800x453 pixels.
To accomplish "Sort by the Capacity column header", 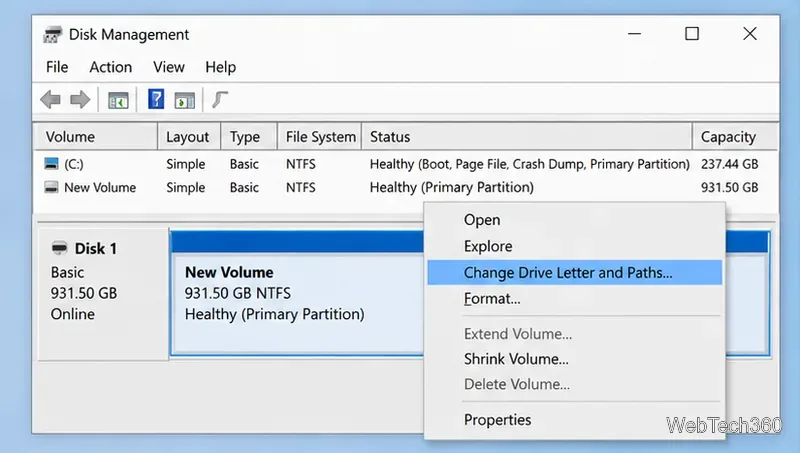I will [735, 137].
